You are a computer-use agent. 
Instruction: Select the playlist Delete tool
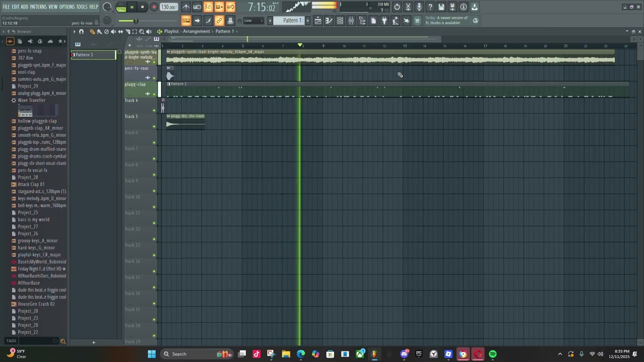[x=106, y=32]
